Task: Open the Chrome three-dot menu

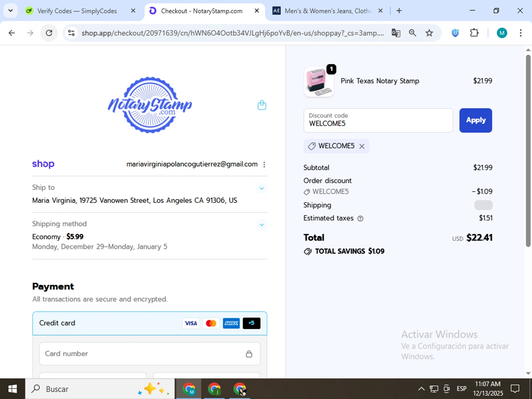Action: point(521,33)
